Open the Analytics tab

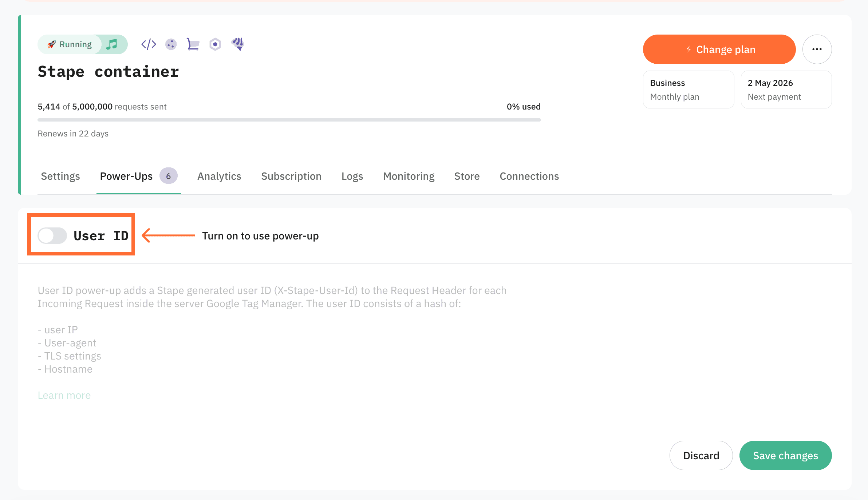coord(219,176)
